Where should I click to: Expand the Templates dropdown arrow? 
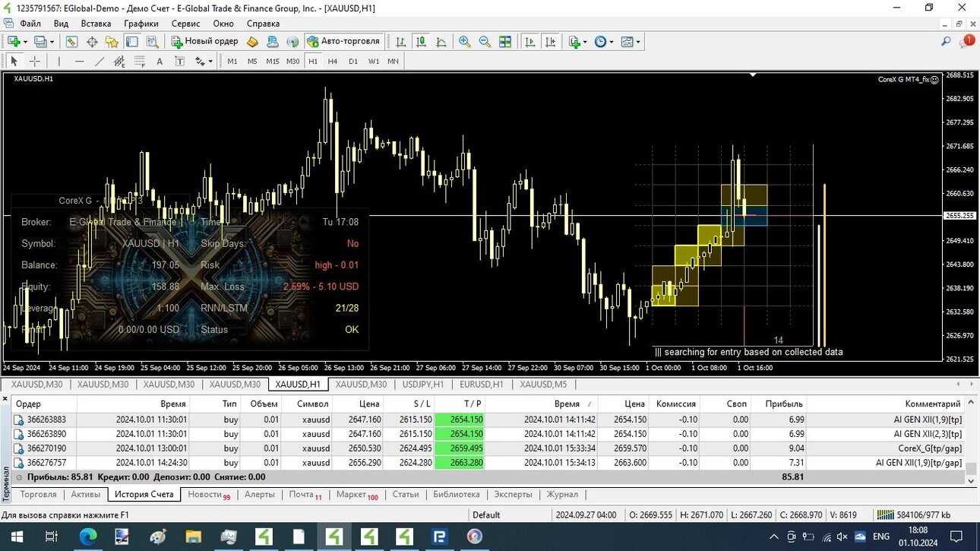tap(638, 42)
